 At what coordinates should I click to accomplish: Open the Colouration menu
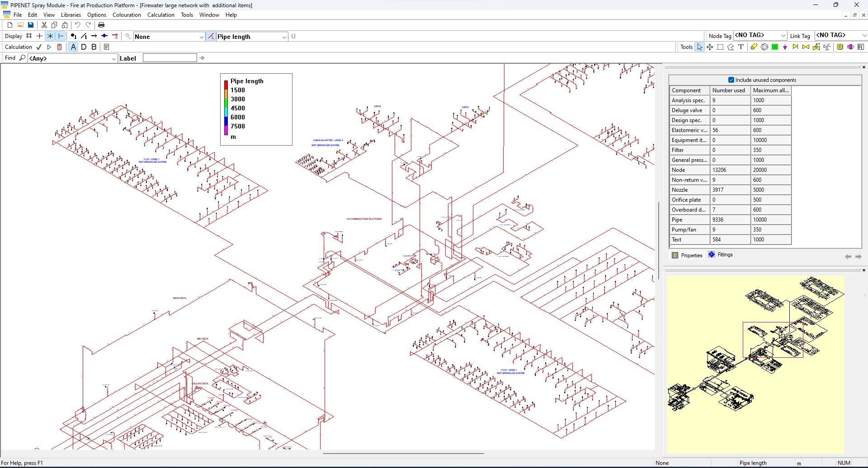click(127, 15)
